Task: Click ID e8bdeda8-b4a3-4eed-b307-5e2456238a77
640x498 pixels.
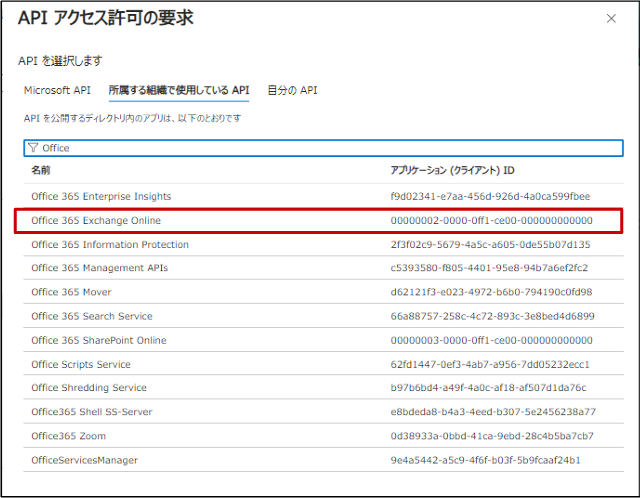Action: pos(493,412)
